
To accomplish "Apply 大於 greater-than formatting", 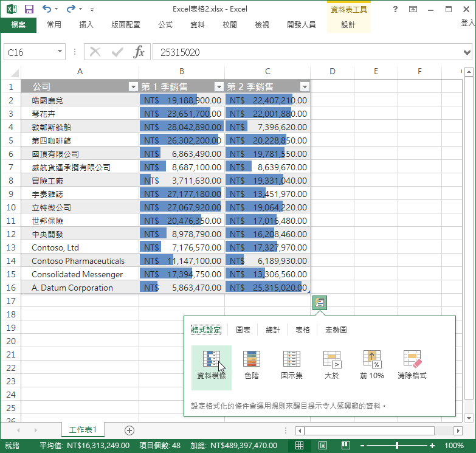I will 331,365.
